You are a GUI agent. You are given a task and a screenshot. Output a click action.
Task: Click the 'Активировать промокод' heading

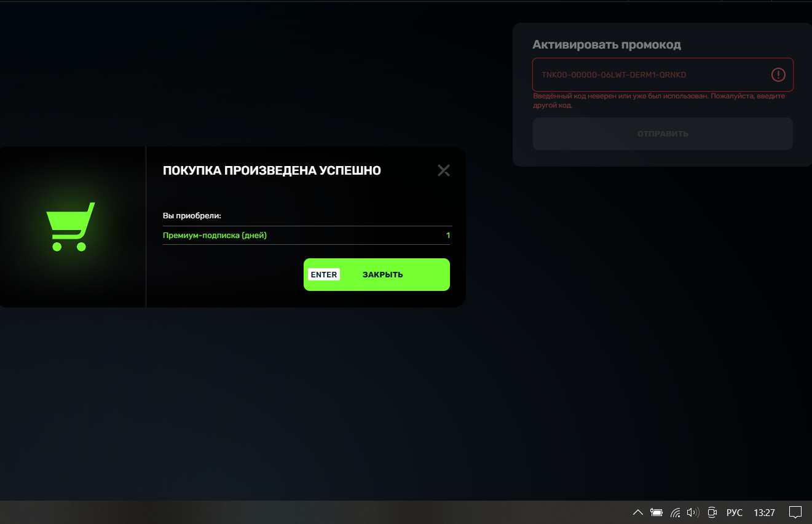click(607, 45)
